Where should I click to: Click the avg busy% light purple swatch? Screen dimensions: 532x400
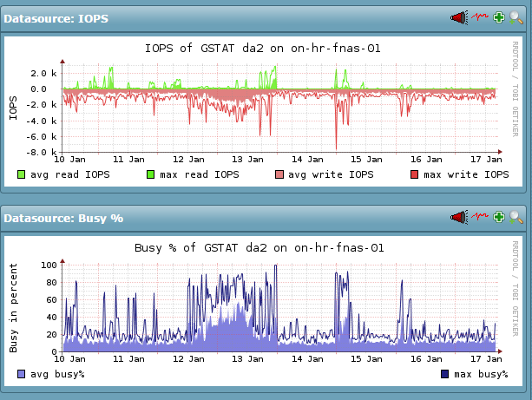pyautogui.click(x=21, y=374)
